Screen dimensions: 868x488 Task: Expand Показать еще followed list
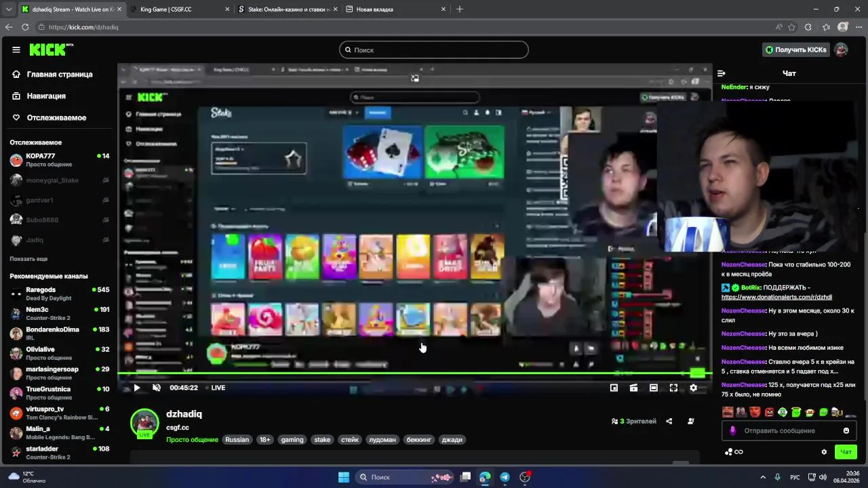(x=28, y=259)
